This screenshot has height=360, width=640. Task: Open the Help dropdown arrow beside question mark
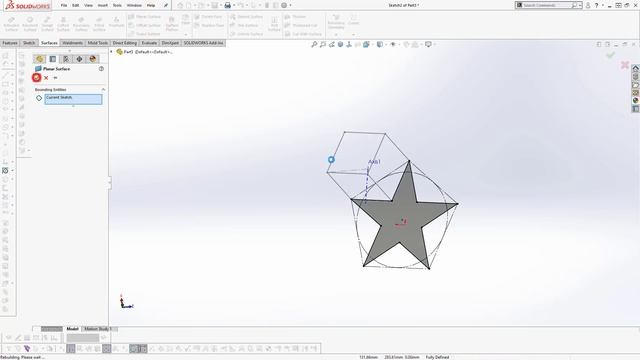pyautogui.click(x=602, y=5)
